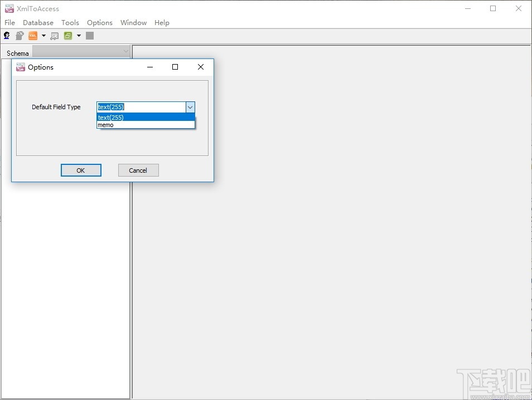Expand the Schema combo box
Image resolution: width=532 pixels, height=400 pixels.
point(126,51)
